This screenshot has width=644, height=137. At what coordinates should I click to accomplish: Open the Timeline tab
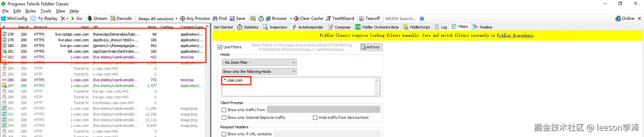tap(482, 27)
